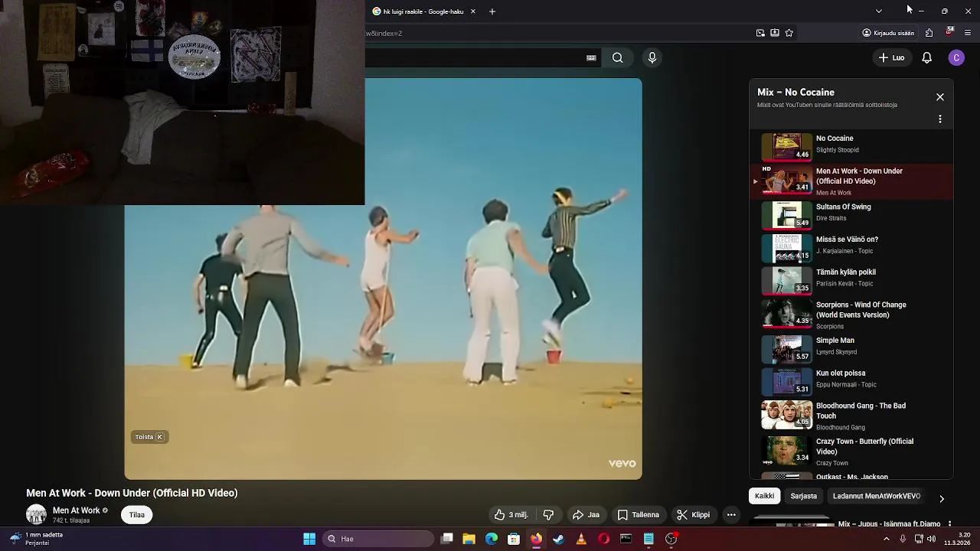980x551 pixels.
Task: Select Ladannut MenAtWorkVEVO filter chip
Action: tap(877, 496)
